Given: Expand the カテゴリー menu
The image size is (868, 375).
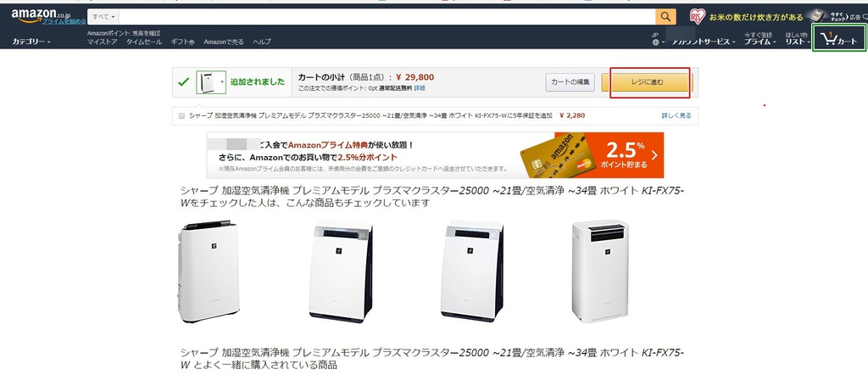Looking at the screenshot, I should point(31,42).
